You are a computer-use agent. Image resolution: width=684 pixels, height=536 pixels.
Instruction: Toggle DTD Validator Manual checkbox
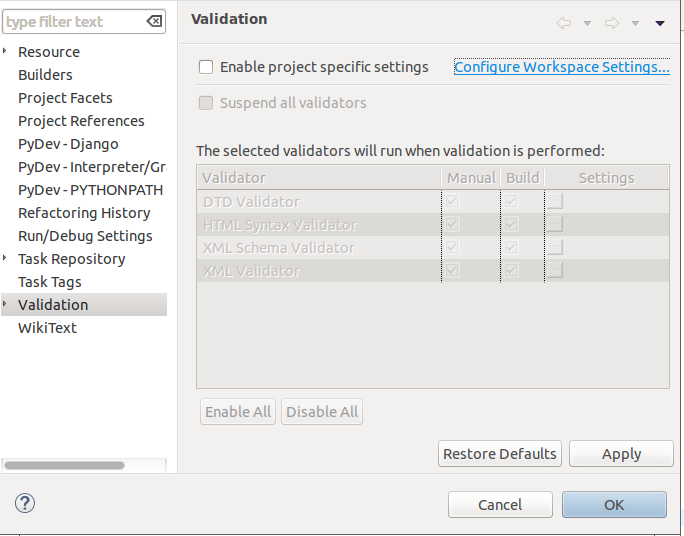tap(454, 201)
